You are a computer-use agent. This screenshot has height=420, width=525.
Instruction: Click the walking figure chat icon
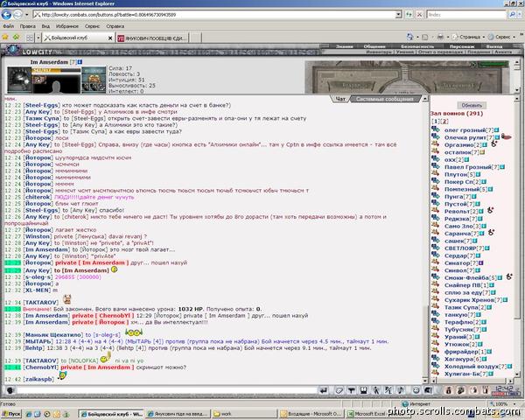(376, 390)
